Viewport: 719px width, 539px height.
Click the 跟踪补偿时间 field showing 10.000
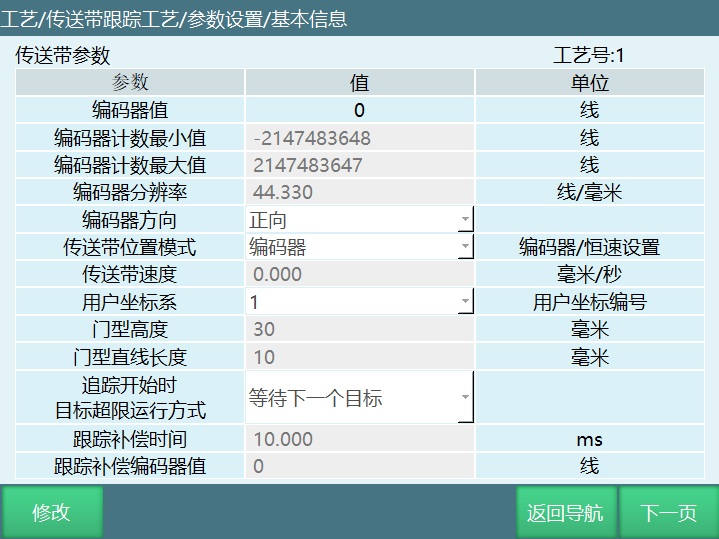(x=359, y=439)
